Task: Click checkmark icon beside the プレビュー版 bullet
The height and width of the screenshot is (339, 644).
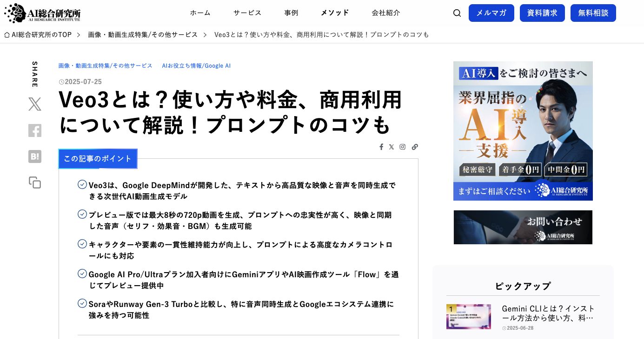Action: coord(82,214)
